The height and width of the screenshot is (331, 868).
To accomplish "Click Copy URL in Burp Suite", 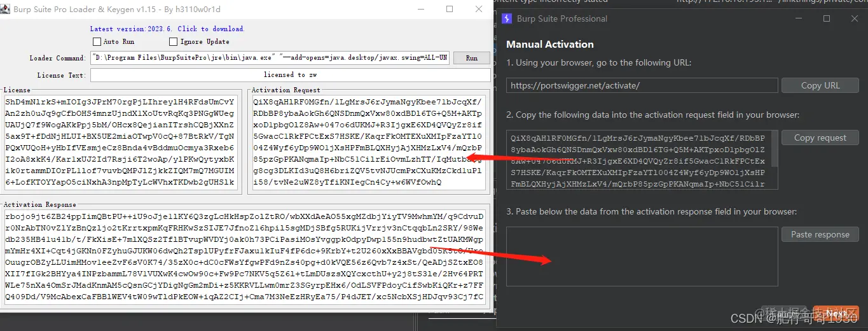I will point(820,85).
